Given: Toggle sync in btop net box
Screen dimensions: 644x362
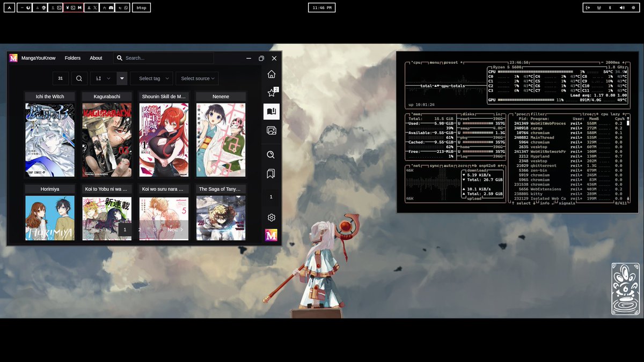Looking at the screenshot, I should point(434,165).
